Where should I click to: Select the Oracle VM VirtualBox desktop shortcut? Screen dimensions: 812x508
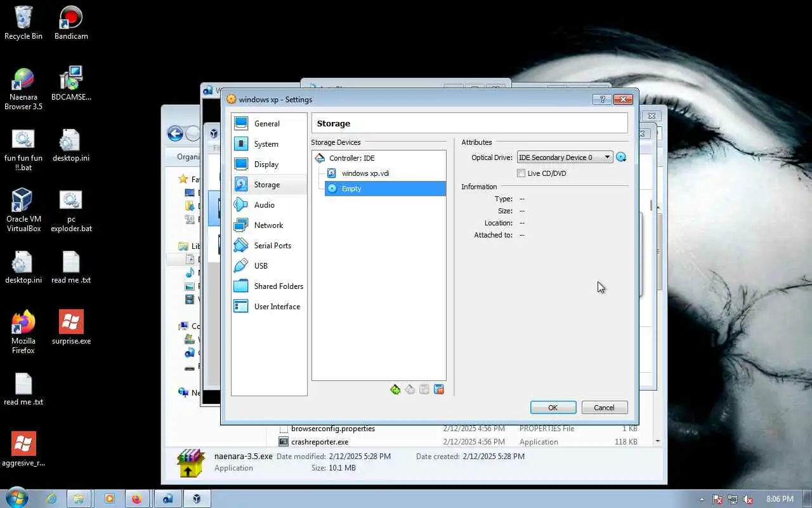pyautogui.click(x=23, y=210)
